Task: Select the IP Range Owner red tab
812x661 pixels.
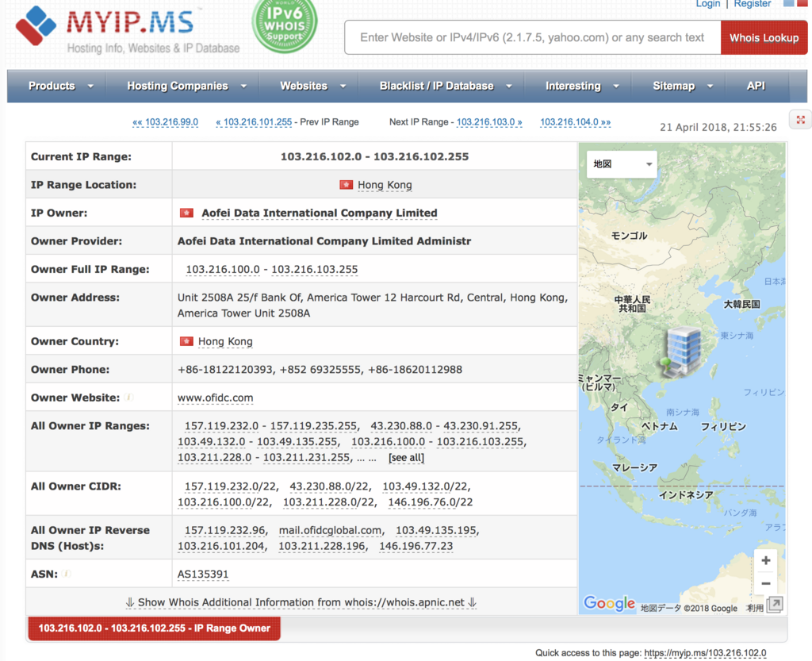Action: pos(155,628)
